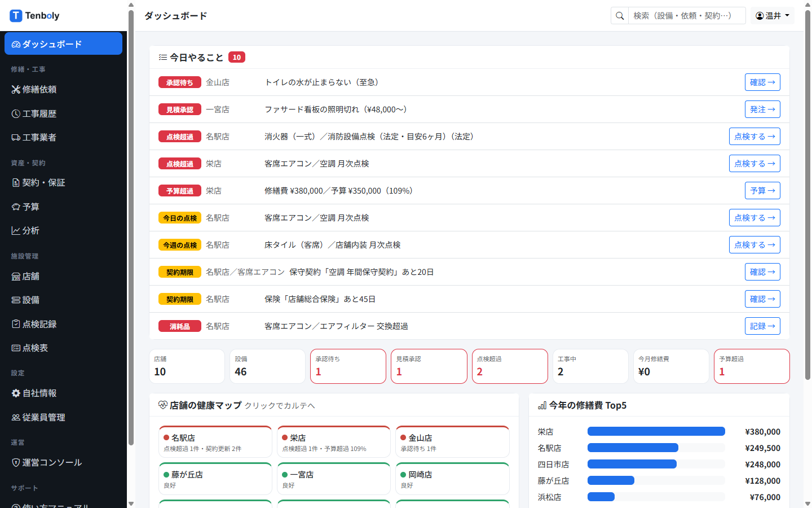The image size is (812, 508).
Task: Open the 栄店 health card
Action: 334,442
